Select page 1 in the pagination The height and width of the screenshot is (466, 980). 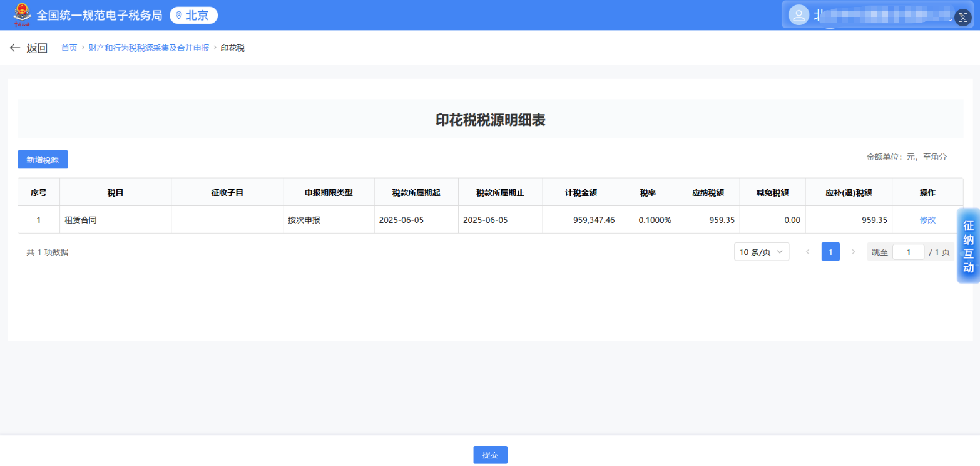coord(831,251)
